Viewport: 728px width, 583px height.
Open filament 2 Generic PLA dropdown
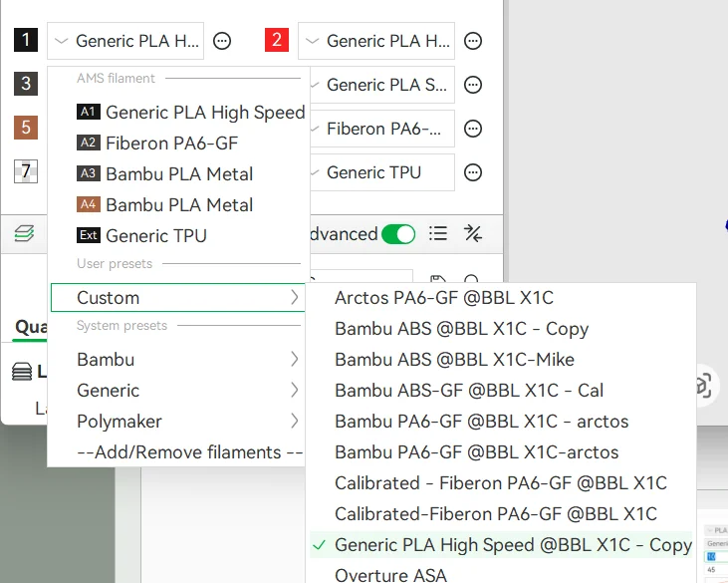coord(376,41)
